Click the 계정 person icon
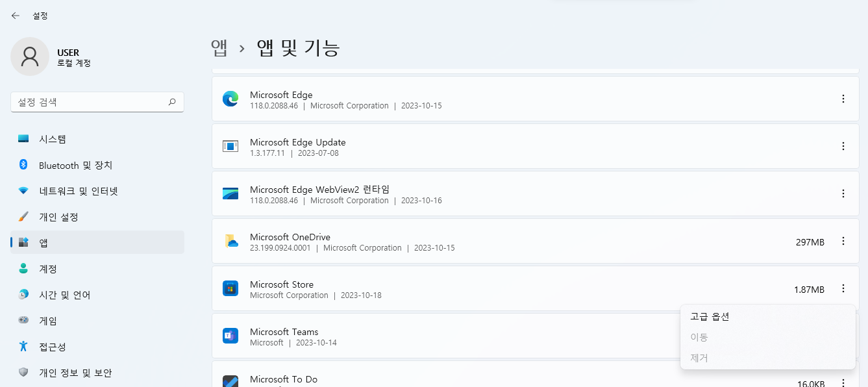This screenshot has height=387, width=868. coord(23,269)
